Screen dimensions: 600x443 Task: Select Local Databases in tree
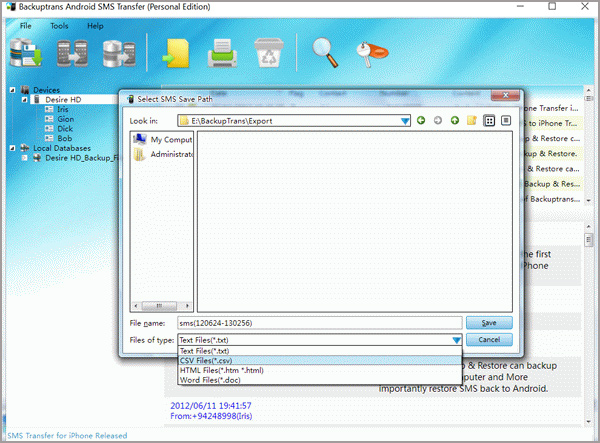click(x=62, y=148)
